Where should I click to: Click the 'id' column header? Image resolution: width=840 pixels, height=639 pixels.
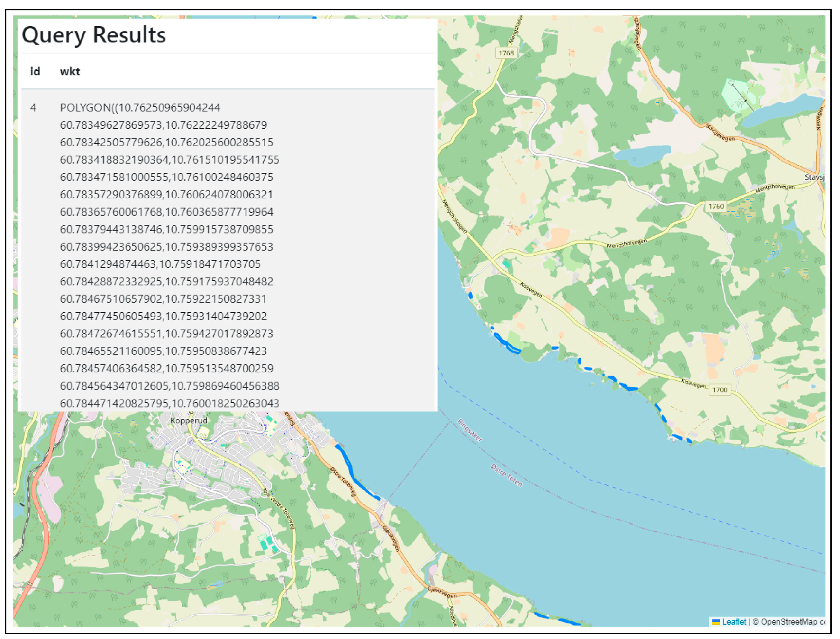coord(35,72)
